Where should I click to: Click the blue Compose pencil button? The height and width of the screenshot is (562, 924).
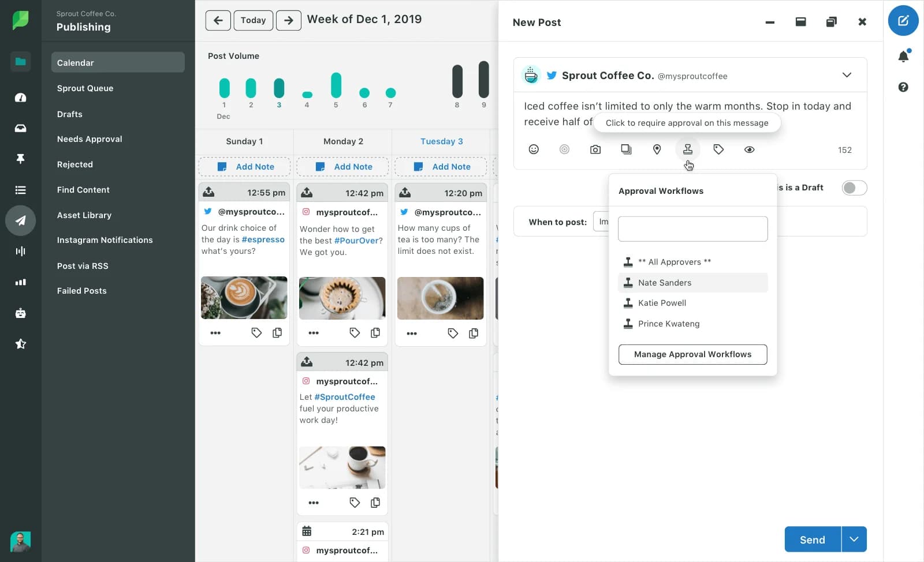(x=903, y=21)
